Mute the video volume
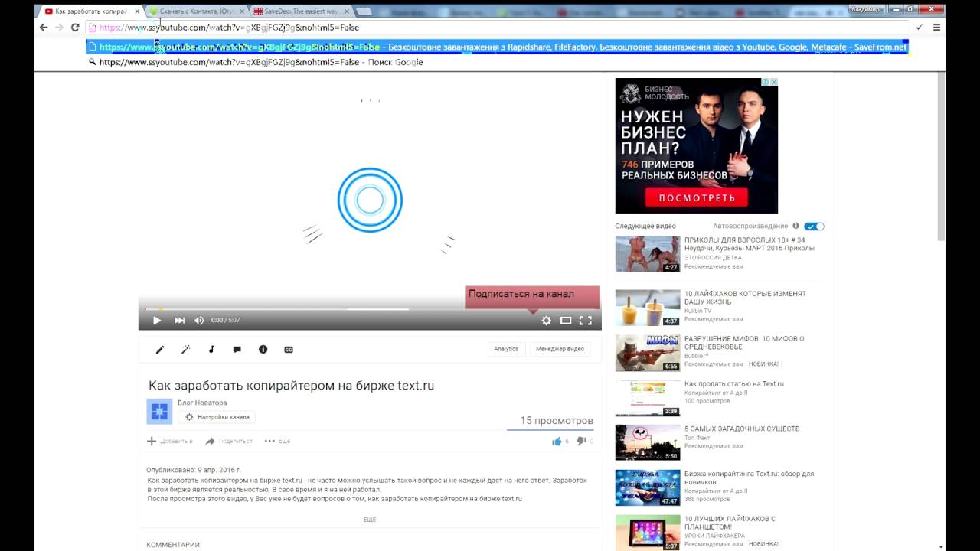 tap(199, 321)
